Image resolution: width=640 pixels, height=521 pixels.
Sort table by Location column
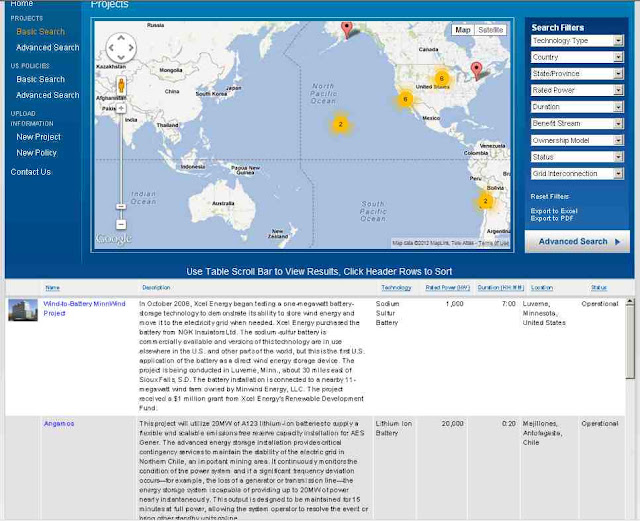(542, 288)
